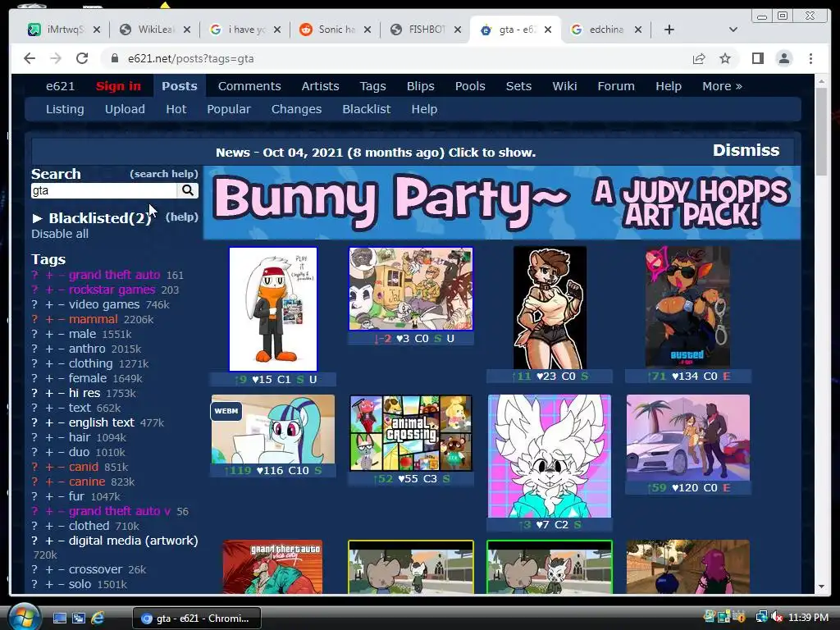Switch to the Sonic browser tab
The height and width of the screenshot is (630, 840).
click(336, 30)
